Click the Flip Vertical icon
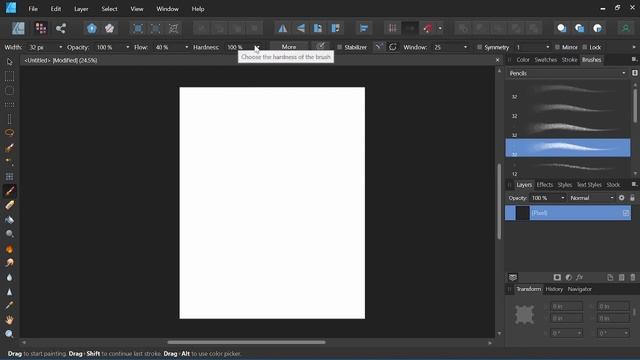 point(300,28)
